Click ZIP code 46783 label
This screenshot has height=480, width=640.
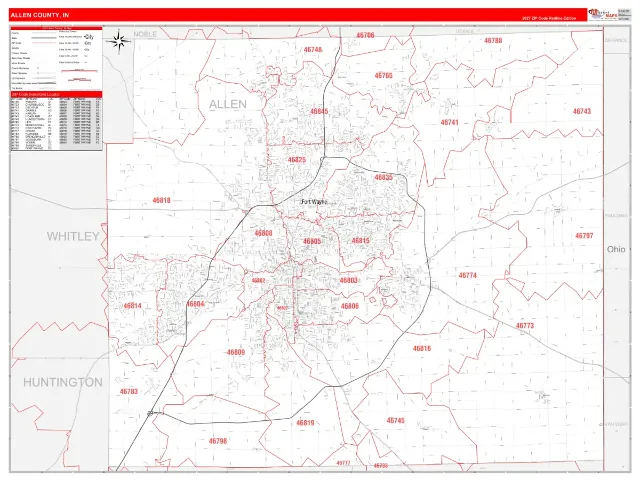pos(129,391)
